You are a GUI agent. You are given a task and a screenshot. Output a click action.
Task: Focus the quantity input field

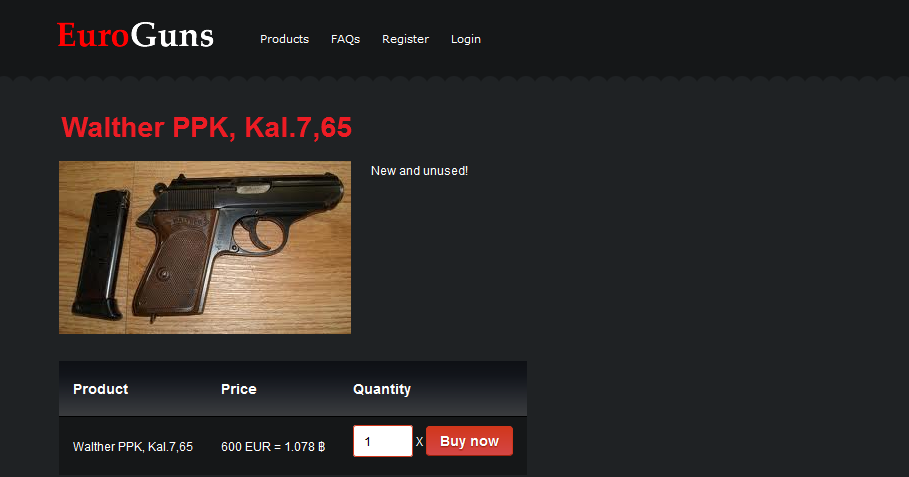[383, 441]
